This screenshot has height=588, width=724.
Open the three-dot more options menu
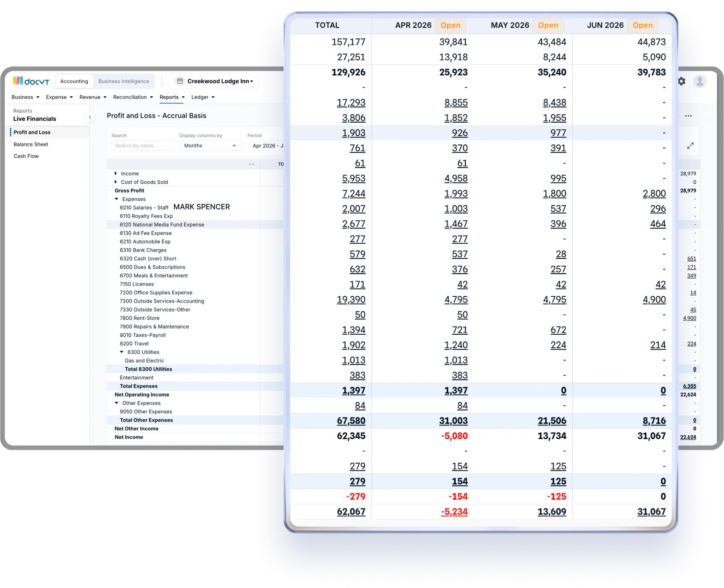click(688, 116)
